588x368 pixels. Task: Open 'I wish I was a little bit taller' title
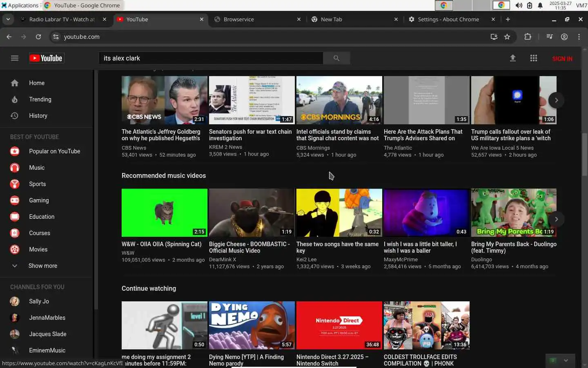pos(420,247)
